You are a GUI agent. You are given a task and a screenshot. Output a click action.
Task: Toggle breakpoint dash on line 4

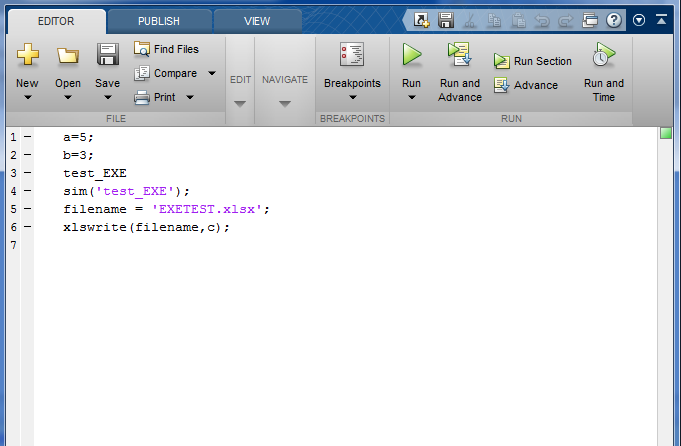tap(26, 190)
